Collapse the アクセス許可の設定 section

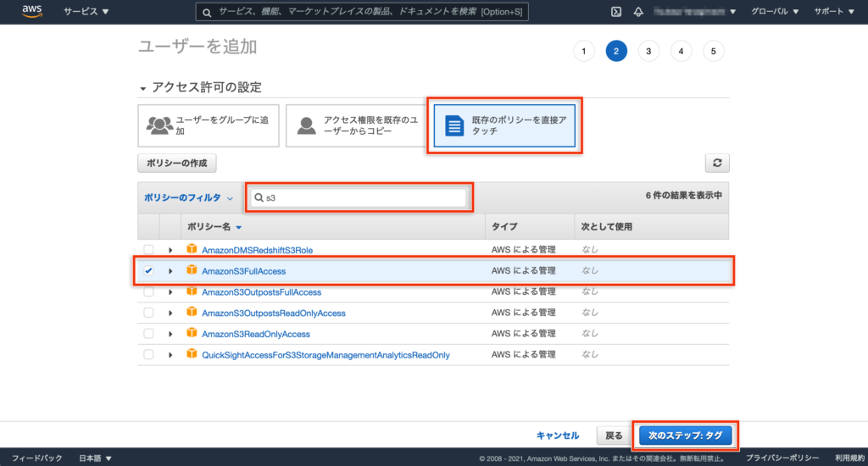[x=142, y=89]
